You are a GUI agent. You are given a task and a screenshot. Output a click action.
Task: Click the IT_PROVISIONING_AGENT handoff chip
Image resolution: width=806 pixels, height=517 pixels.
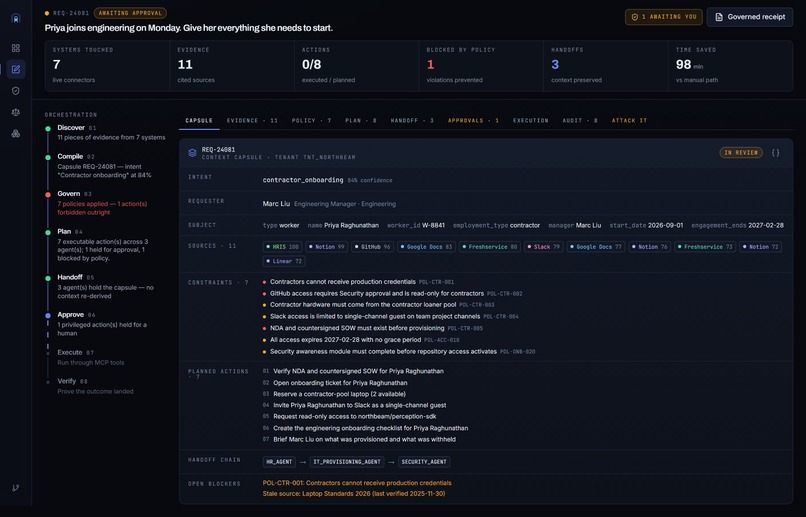pyautogui.click(x=347, y=462)
